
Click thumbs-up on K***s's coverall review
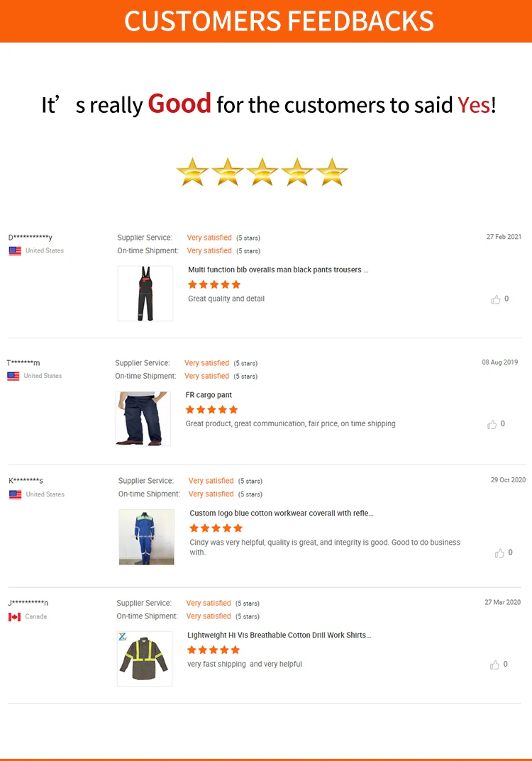click(x=500, y=553)
